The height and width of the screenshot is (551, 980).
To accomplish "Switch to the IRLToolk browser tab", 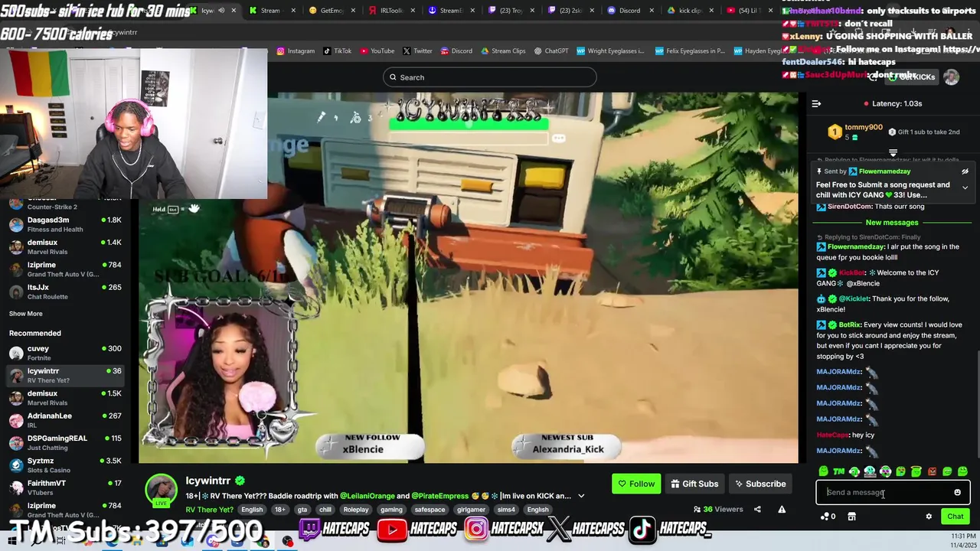I will 391,11.
